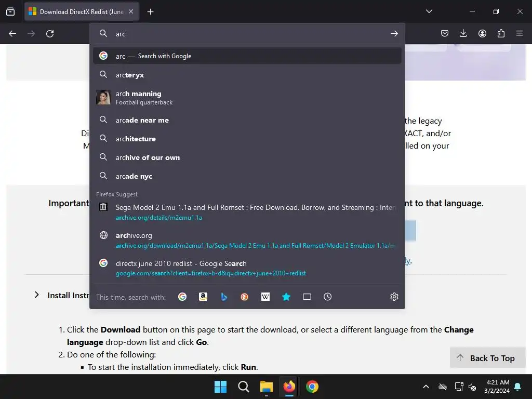Open Save to Pocket button

pos(445,33)
